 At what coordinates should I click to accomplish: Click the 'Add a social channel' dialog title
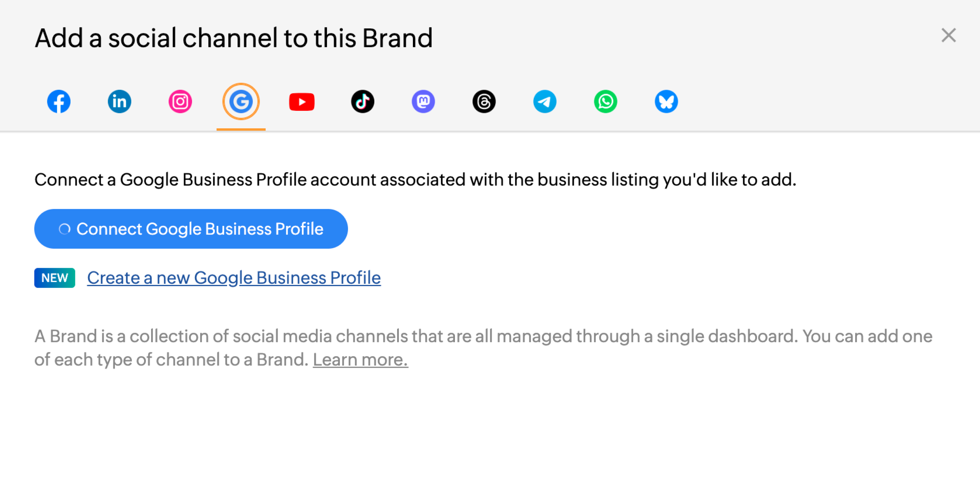coord(233,38)
